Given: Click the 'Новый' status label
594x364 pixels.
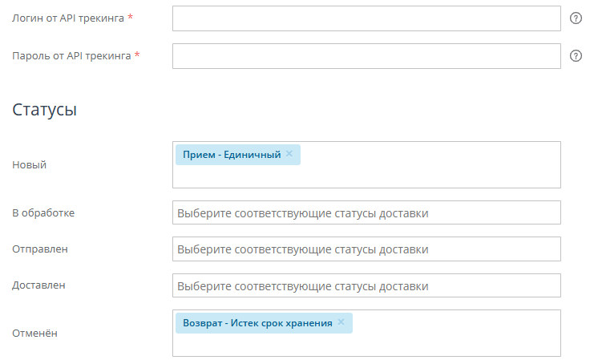Looking at the screenshot, I should pyautogui.click(x=30, y=165).
